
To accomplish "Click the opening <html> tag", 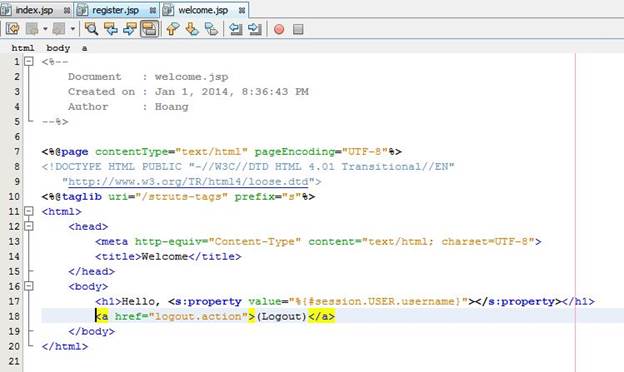I will (62, 212).
